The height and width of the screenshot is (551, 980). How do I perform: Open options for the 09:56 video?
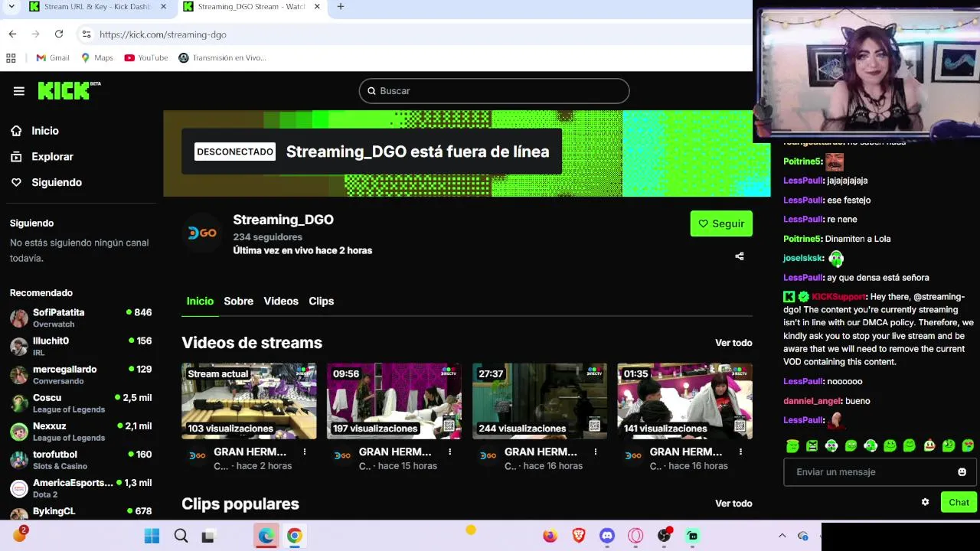tap(450, 452)
